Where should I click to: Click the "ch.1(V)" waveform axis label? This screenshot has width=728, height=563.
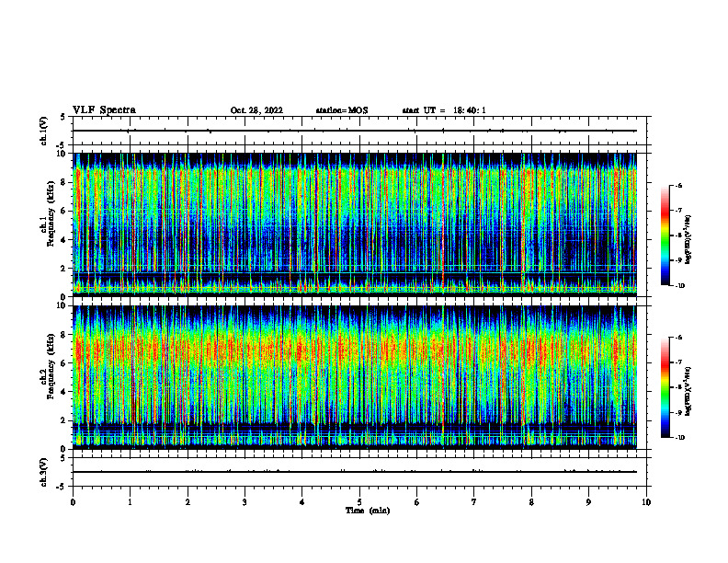click(x=44, y=131)
